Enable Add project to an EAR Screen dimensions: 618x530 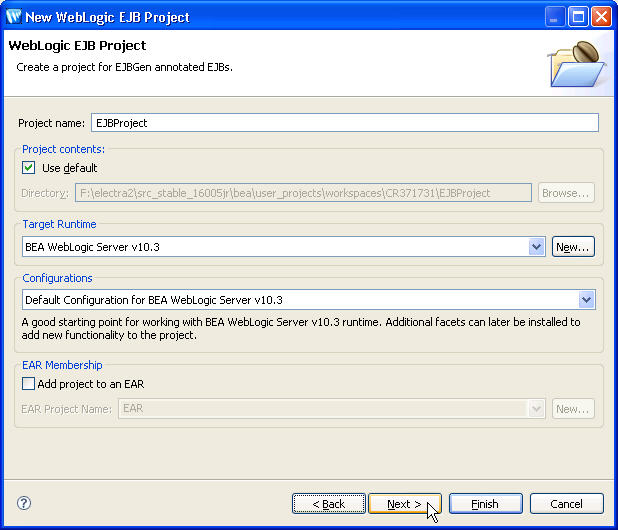coord(28,384)
